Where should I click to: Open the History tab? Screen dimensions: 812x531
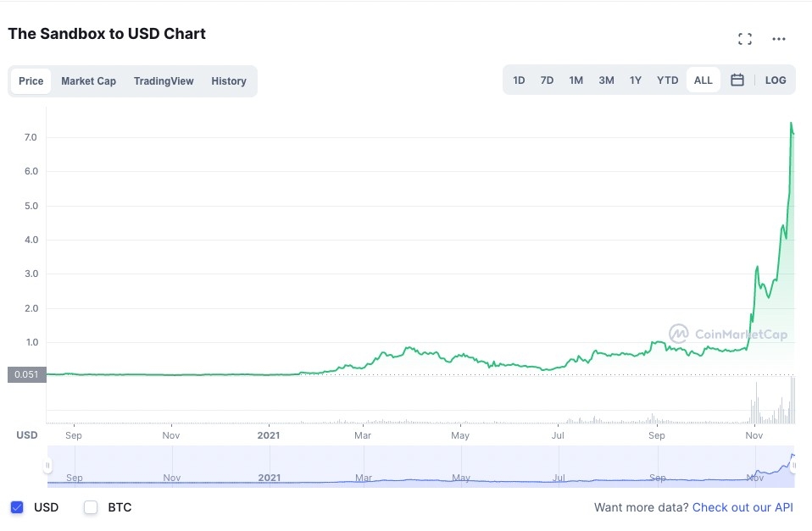click(x=229, y=81)
